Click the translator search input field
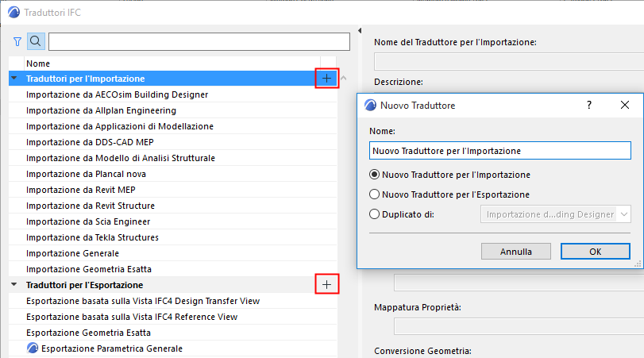 click(x=199, y=41)
